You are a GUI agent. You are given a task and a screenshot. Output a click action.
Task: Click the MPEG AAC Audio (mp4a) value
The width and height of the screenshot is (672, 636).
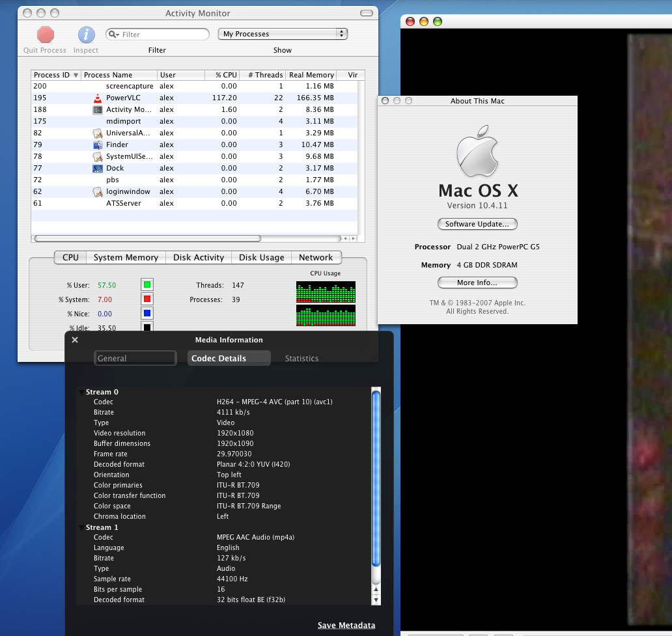click(256, 538)
